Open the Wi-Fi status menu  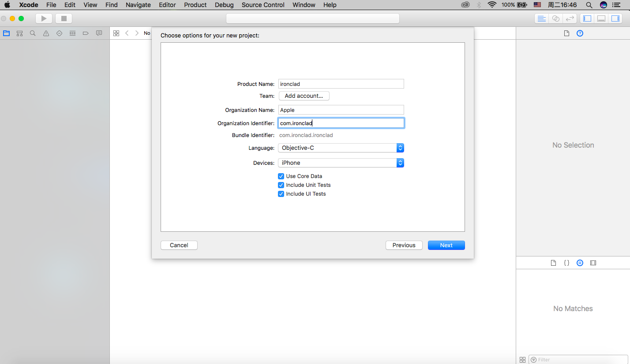point(492,5)
